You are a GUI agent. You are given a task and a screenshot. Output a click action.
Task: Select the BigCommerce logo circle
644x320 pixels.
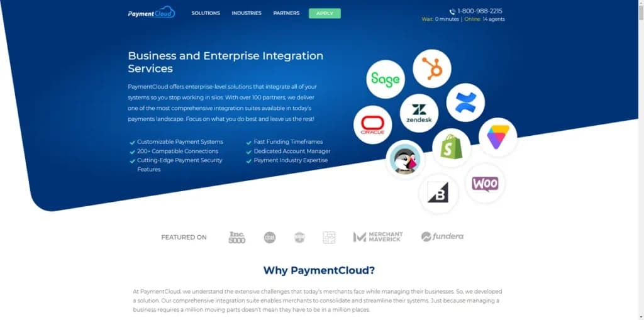(438, 192)
